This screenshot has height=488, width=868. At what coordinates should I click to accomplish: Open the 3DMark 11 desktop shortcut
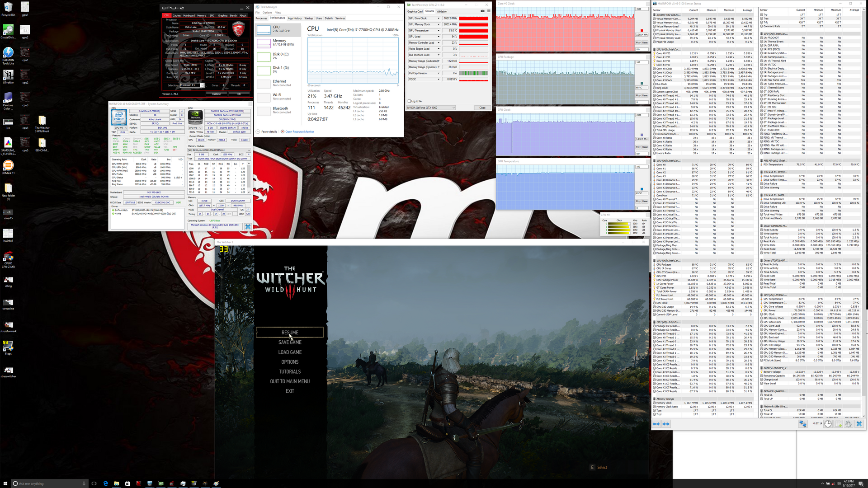click(x=8, y=167)
